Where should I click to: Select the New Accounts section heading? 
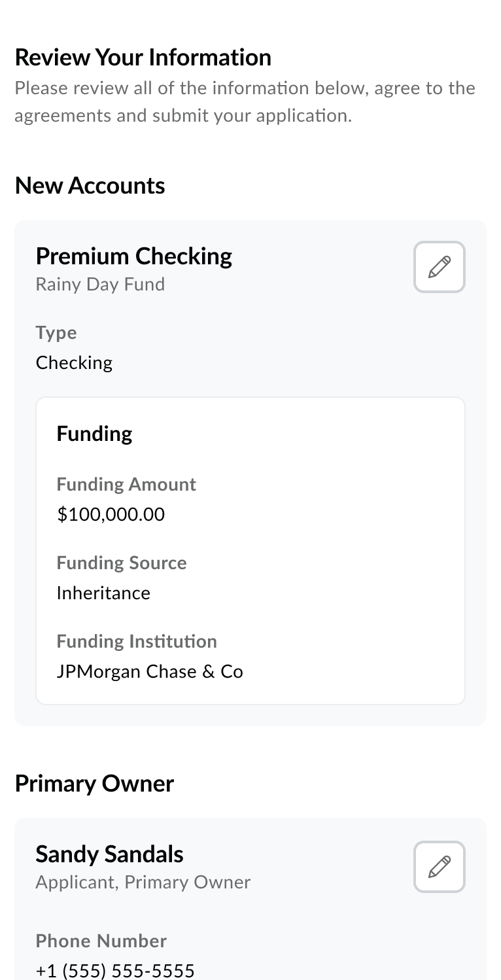pyautogui.click(x=90, y=186)
